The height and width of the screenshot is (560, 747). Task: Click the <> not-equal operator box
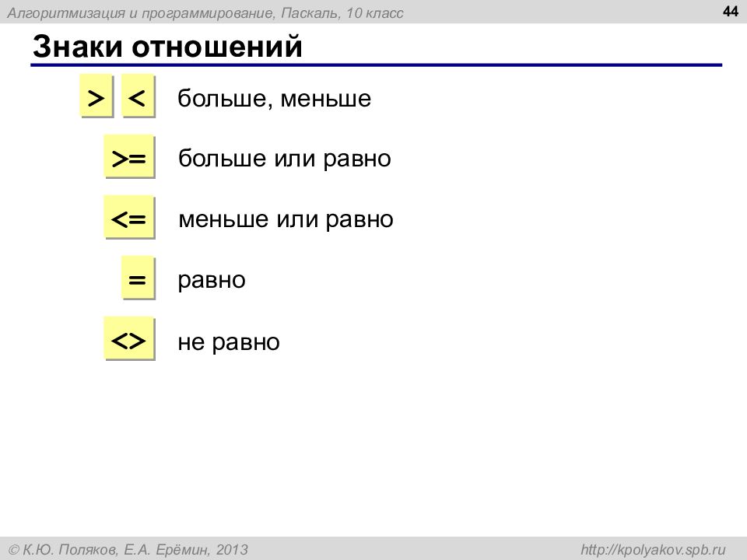point(130,338)
